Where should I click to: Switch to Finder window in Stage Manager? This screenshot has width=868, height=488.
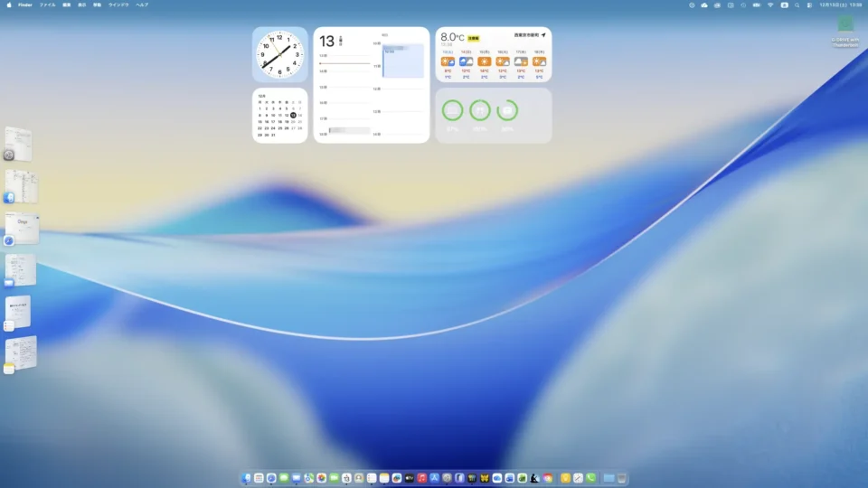point(21,186)
